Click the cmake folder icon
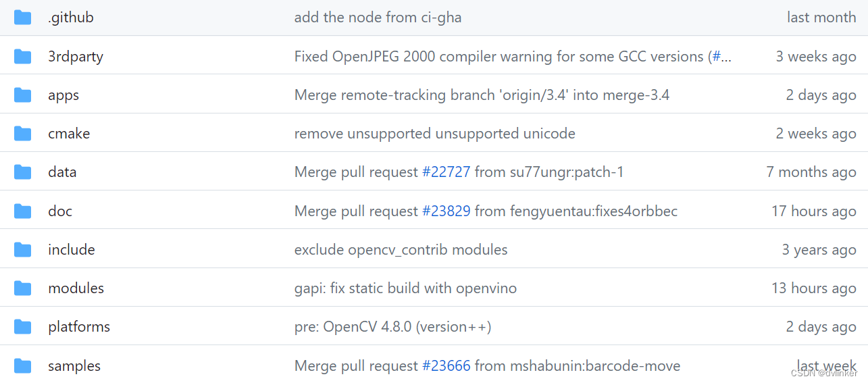The height and width of the screenshot is (383, 868). pyautogui.click(x=23, y=134)
